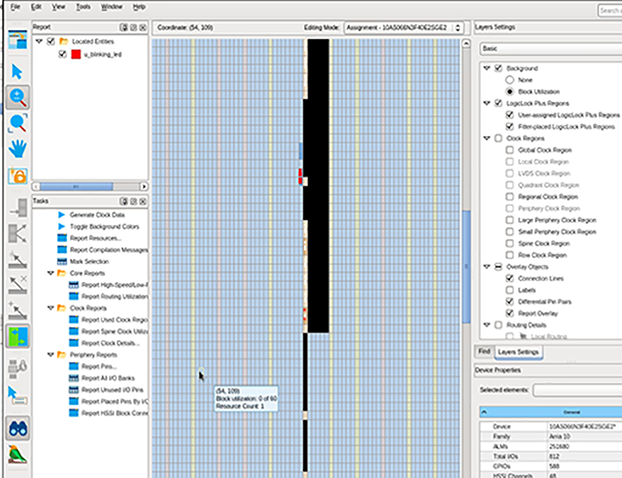Screen dimensions: 622x478
Task: Switch to the Find tab
Action: coord(483,352)
